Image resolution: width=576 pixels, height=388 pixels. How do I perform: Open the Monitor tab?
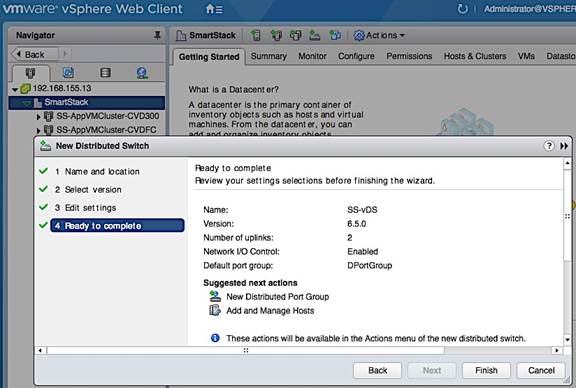point(312,56)
